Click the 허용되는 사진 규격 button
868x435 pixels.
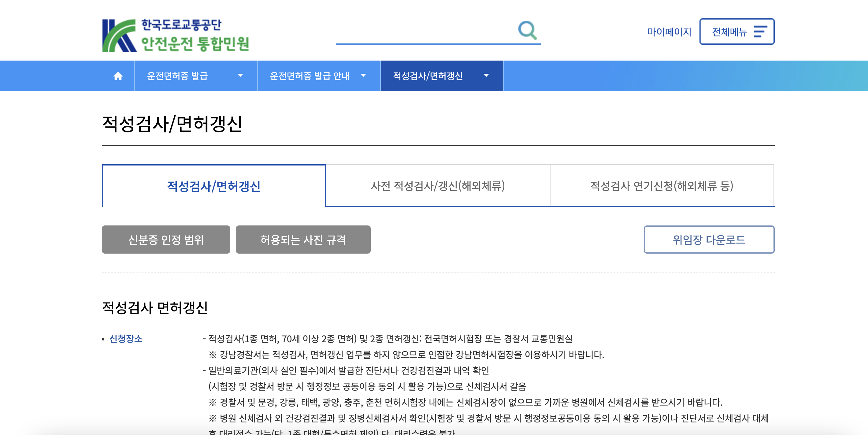303,239
